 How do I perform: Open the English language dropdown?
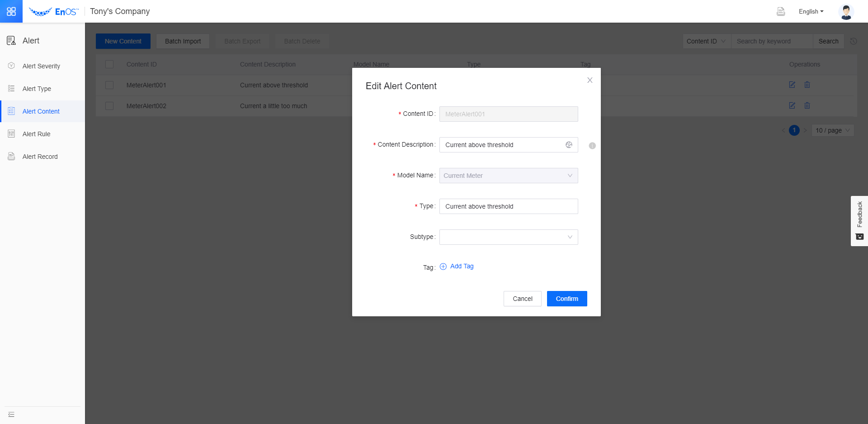tap(811, 12)
